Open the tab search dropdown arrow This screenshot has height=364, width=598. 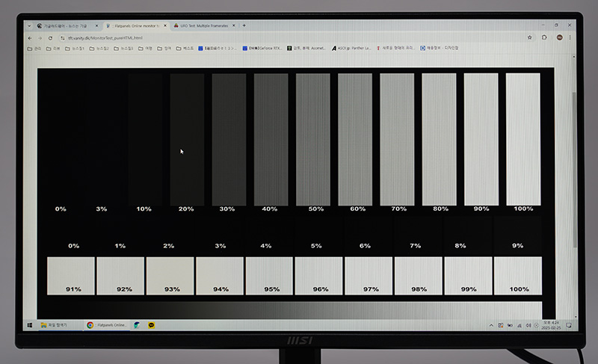coord(29,26)
